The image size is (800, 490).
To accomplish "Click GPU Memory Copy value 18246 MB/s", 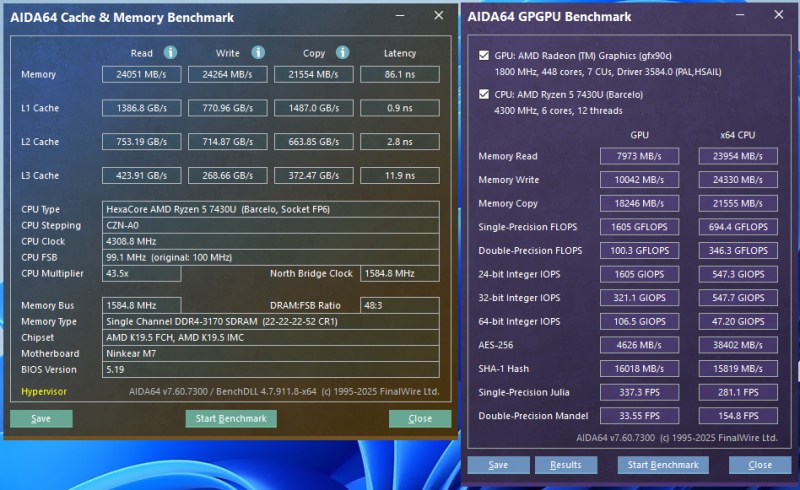I will (x=639, y=203).
